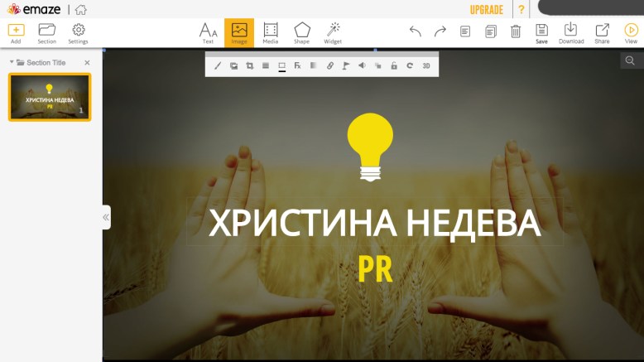Screen dimensions: 644x362
Task: Select the Shape tool tab
Action: point(301,33)
